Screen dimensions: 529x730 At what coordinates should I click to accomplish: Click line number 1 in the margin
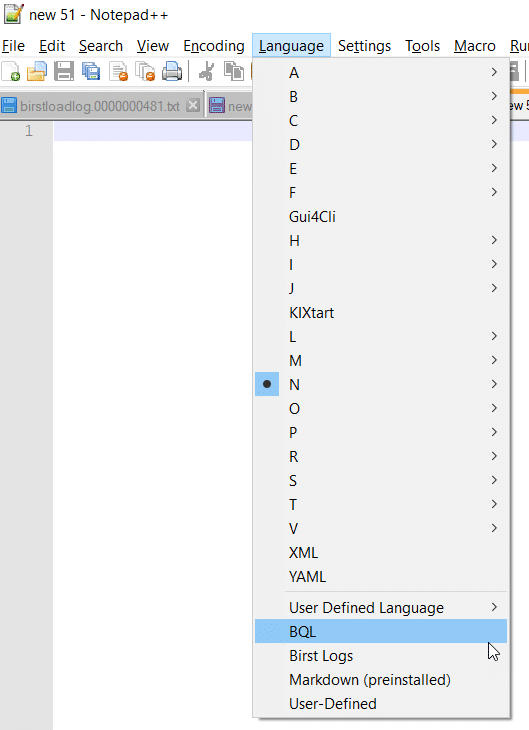[29, 131]
